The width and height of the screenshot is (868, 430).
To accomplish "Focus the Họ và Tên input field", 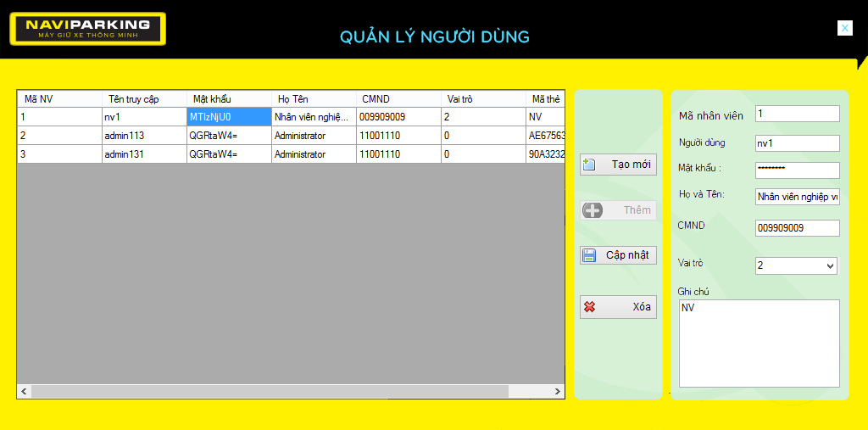I will coord(797,197).
